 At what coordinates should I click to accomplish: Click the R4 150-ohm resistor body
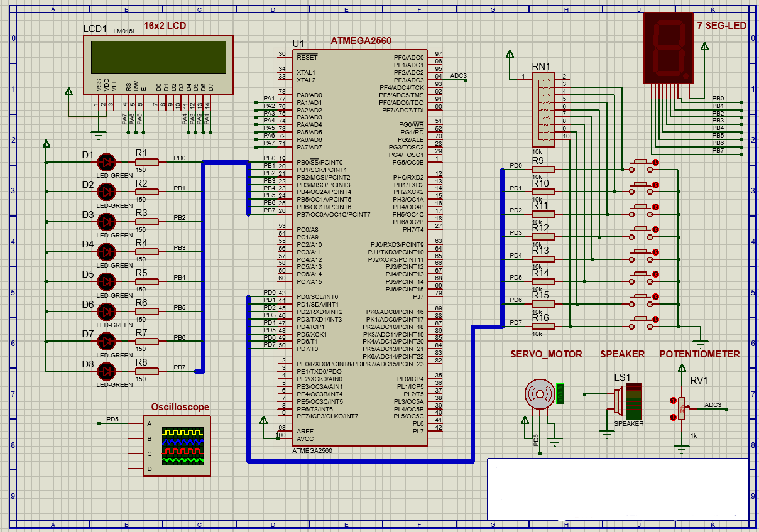point(147,251)
